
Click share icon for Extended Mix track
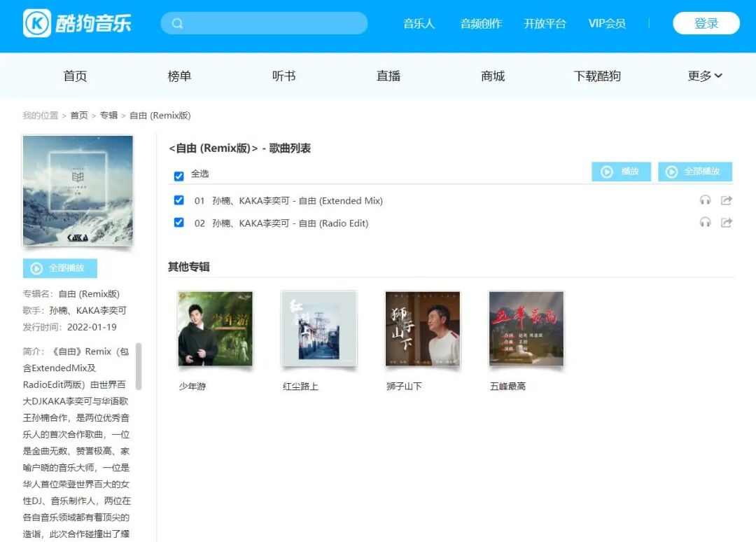click(x=726, y=200)
